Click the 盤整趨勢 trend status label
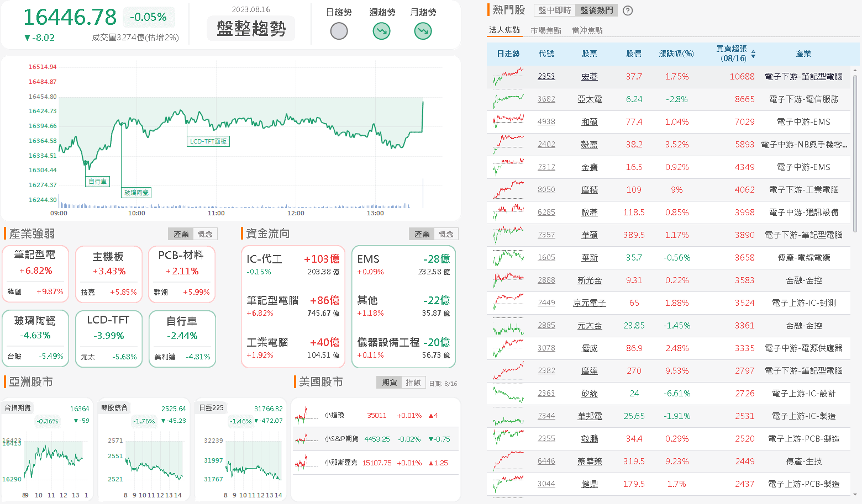 pos(251,28)
